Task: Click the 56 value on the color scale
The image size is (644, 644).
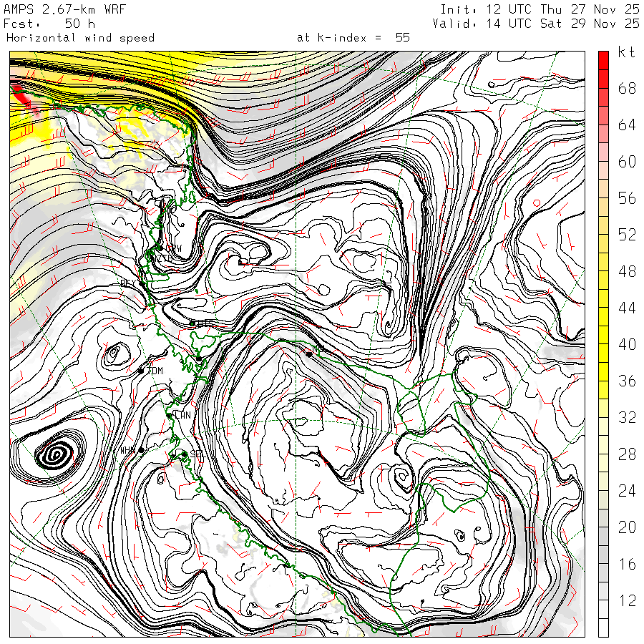Action: (x=627, y=198)
